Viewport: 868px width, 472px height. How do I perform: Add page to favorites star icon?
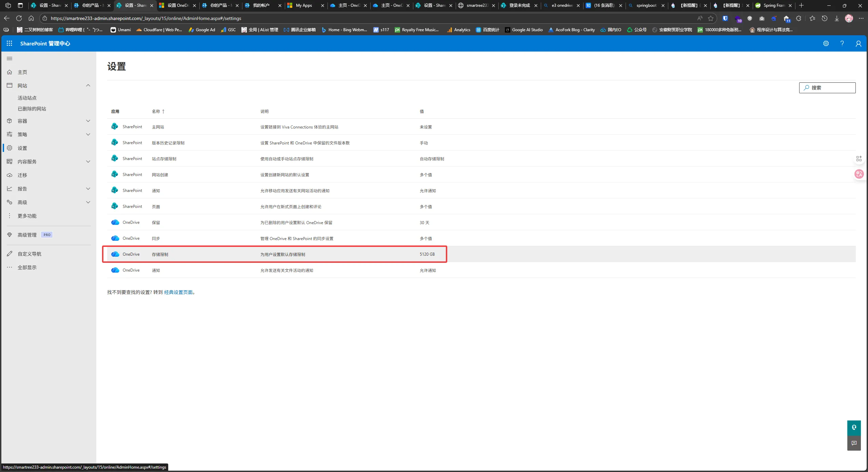711,18
